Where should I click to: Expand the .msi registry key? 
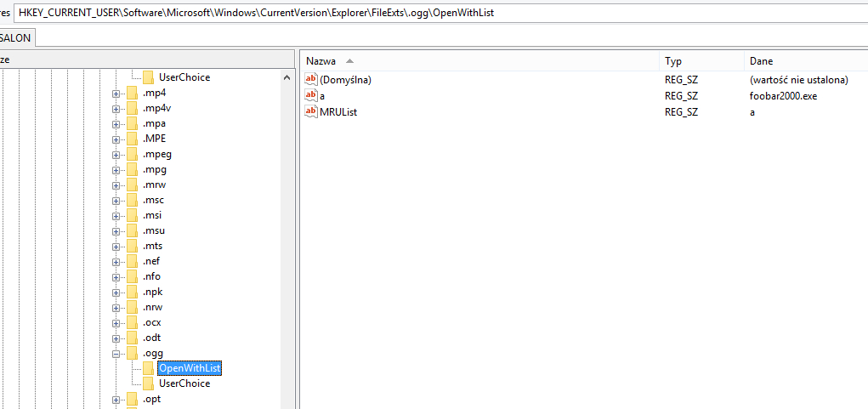tap(116, 216)
